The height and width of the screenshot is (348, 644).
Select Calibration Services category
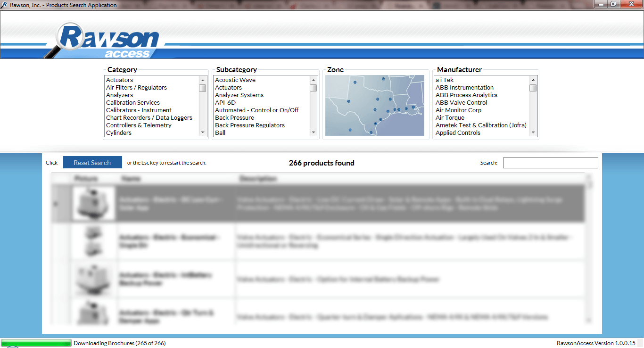pos(133,103)
